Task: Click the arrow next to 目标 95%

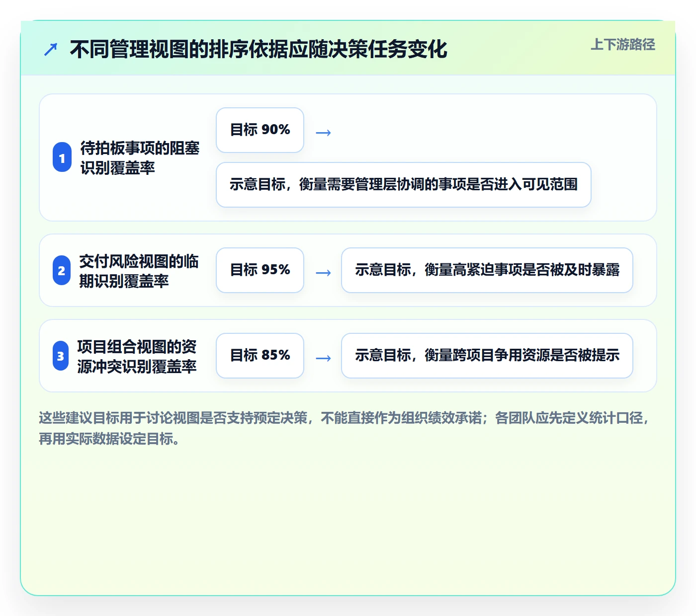Action: [323, 273]
